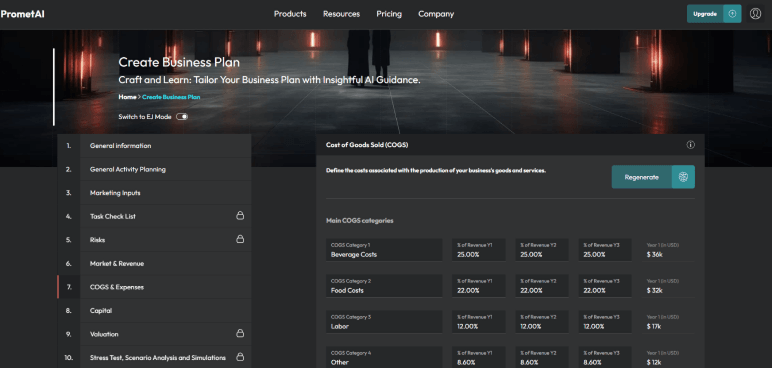The width and height of the screenshot is (772, 368).
Task: Edit Beverage Costs % of Revenue Y3
Action: (x=605, y=250)
